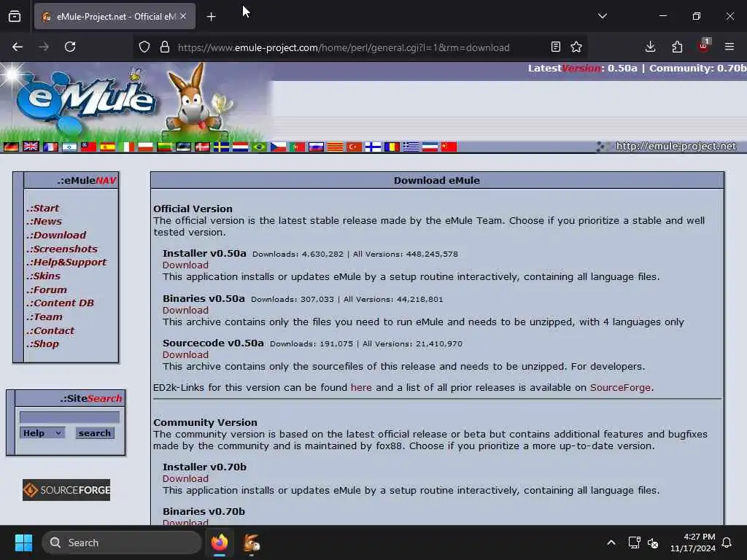Select the Portuguese flag language icon
The image size is (747, 560).
click(x=298, y=147)
